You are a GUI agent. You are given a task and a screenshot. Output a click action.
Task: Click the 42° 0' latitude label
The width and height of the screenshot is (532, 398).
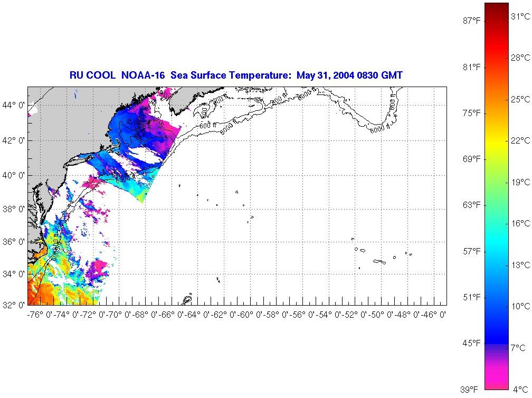coord(14,140)
